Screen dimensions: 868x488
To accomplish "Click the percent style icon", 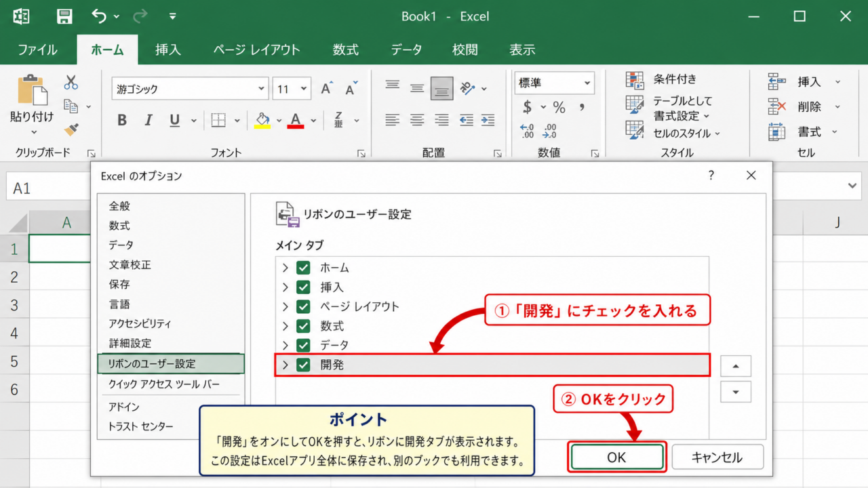I will [x=559, y=107].
